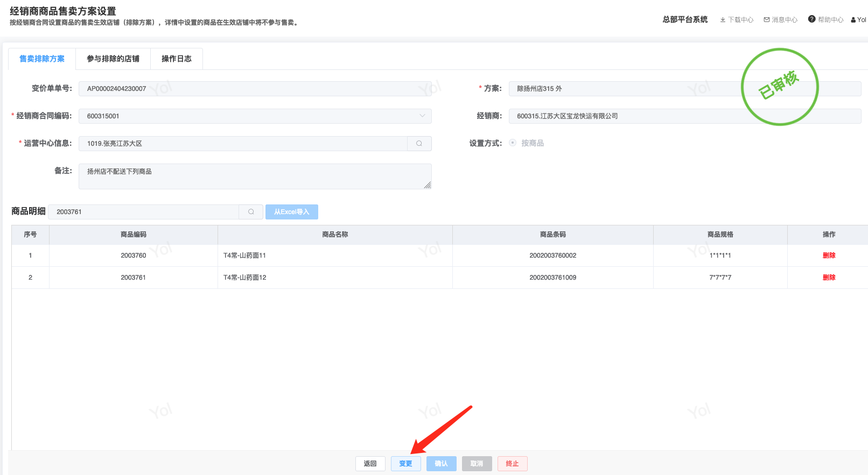The height and width of the screenshot is (475, 868).
Task: Click barcode 2002003761009
Action: tap(553, 278)
